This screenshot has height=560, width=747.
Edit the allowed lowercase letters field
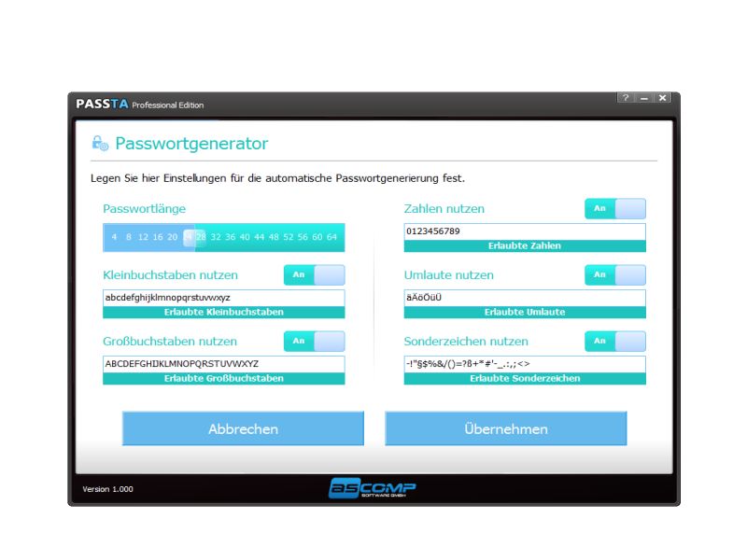coord(223,298)
